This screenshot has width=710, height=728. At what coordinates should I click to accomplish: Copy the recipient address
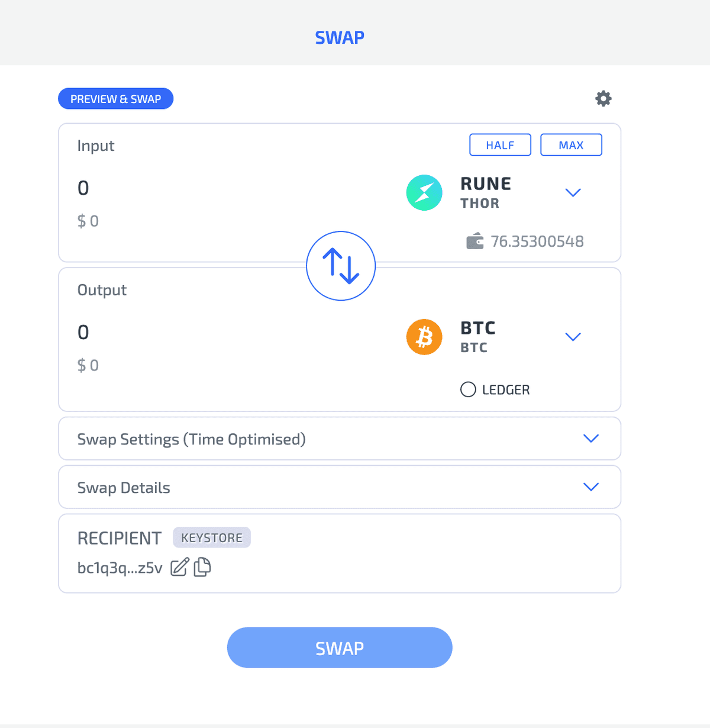[x=202, y=566]
